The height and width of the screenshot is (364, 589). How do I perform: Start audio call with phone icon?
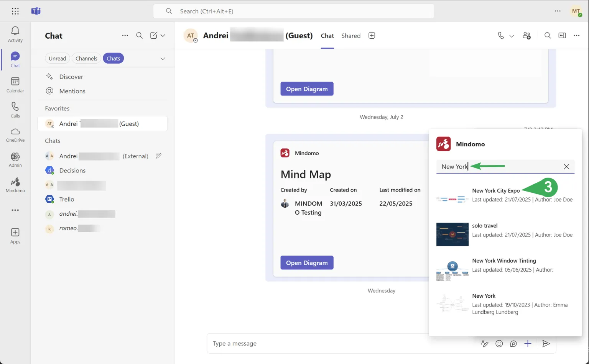(x=501, y=36)
